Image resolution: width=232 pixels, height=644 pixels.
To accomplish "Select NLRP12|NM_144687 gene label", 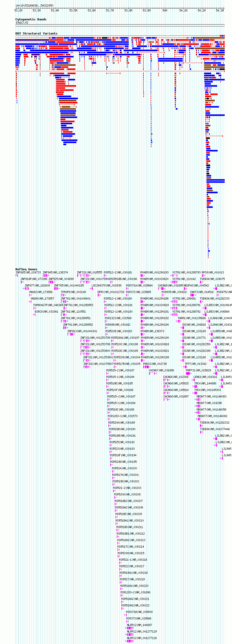I will coord(139,625).
